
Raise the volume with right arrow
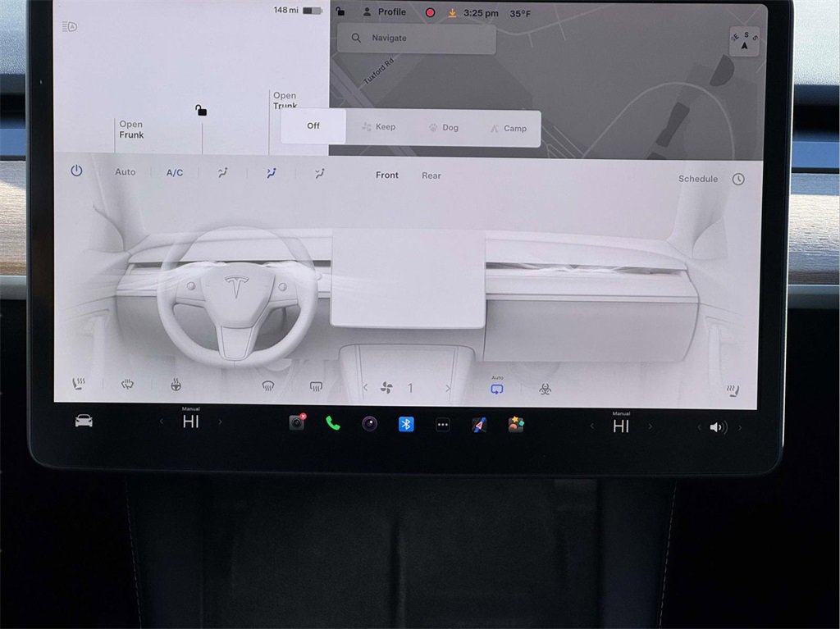coord(739,427)
